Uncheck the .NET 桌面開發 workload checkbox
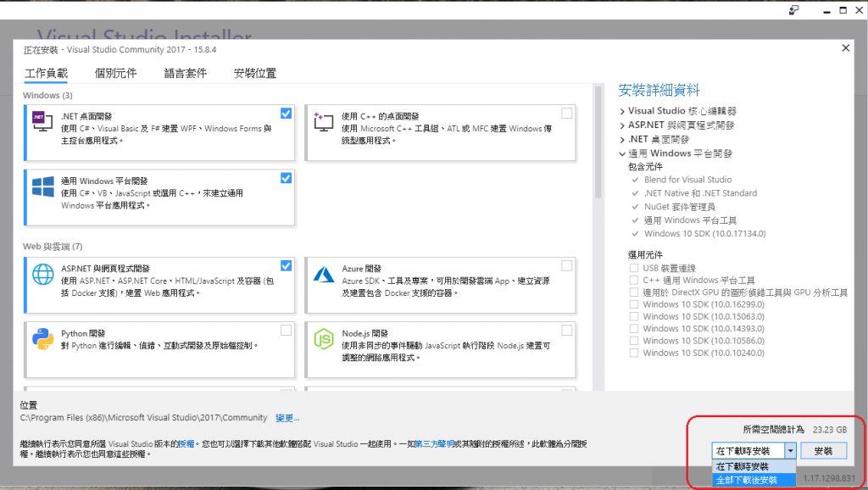The image size is (868, 490). (x=286, y=114)
